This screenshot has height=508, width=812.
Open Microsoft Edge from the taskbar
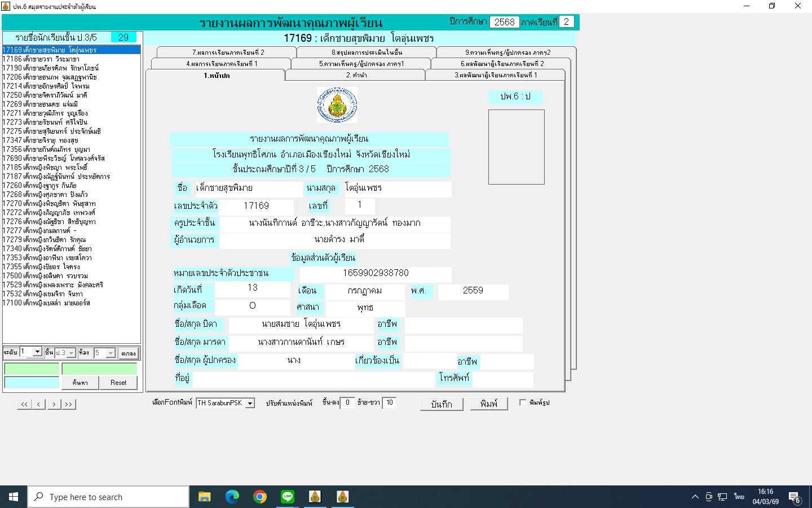[x=232, y=497]
